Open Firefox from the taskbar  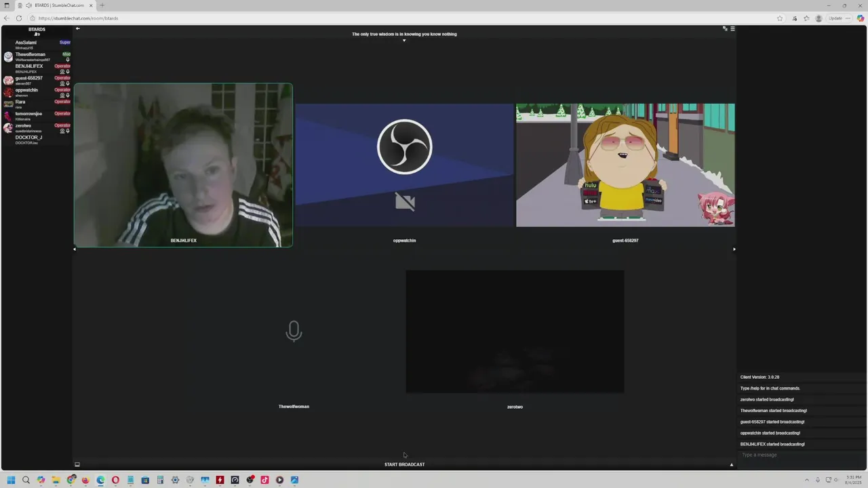coord(85,480)
